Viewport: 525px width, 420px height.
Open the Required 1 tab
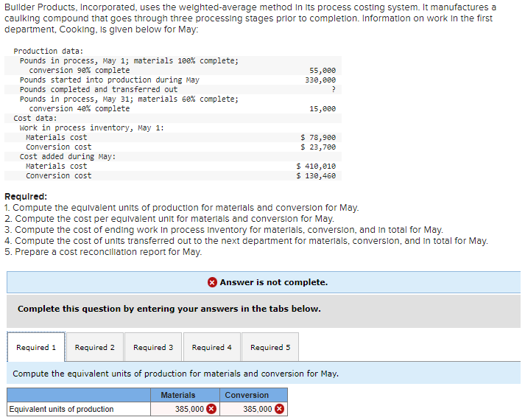coord(36,347)
